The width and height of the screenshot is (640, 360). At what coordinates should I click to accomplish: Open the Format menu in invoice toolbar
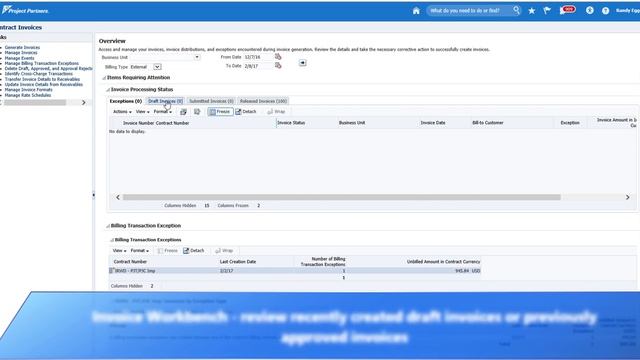tap(162, 111)
